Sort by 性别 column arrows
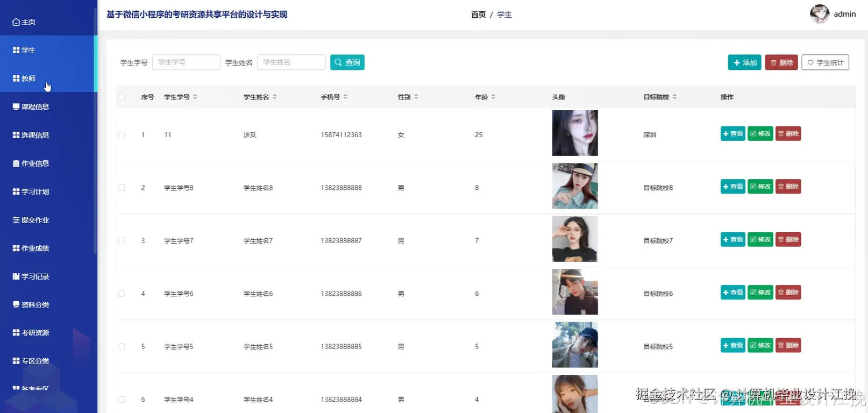The image size is (868, 413). click(x=416, y=97)
